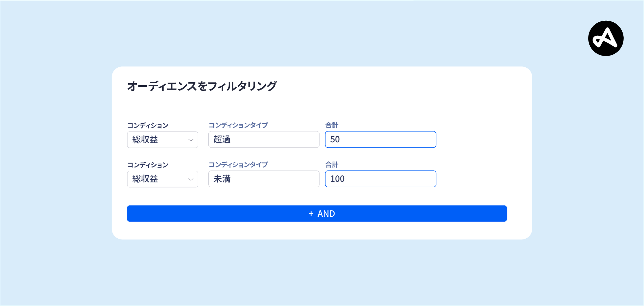The height and width of the screenshot is (306, 644).
Task: Click the second row's コンディションタイプ label
Action: [x=238, y=165]
